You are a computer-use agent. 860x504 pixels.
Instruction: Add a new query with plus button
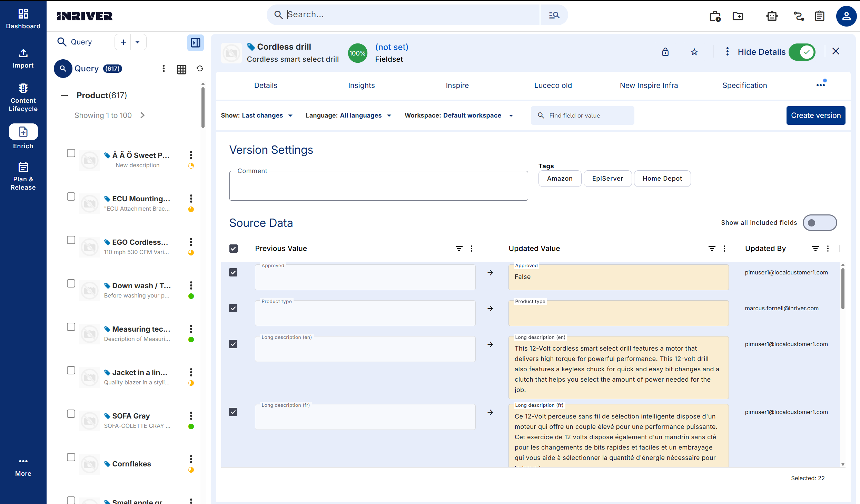(x=123, y=42)
